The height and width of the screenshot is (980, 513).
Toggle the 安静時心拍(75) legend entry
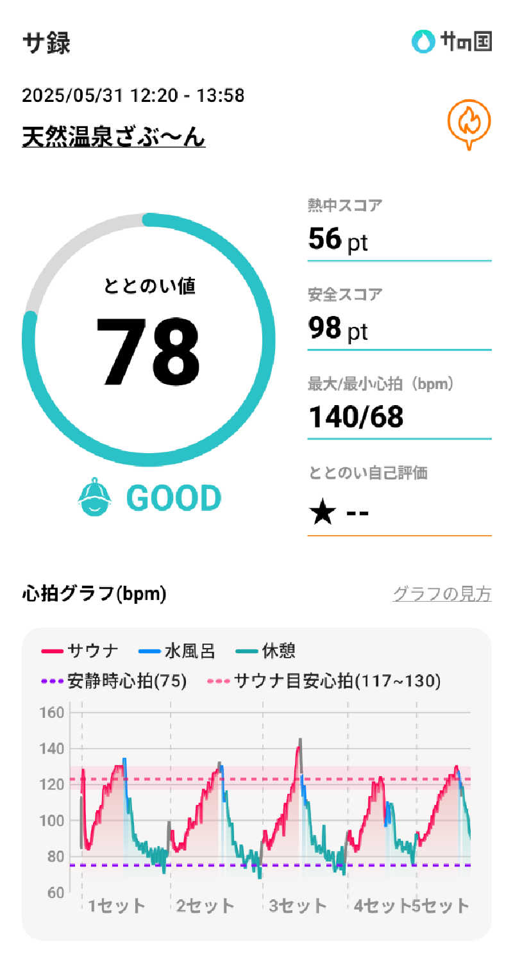tap(114, 681)
